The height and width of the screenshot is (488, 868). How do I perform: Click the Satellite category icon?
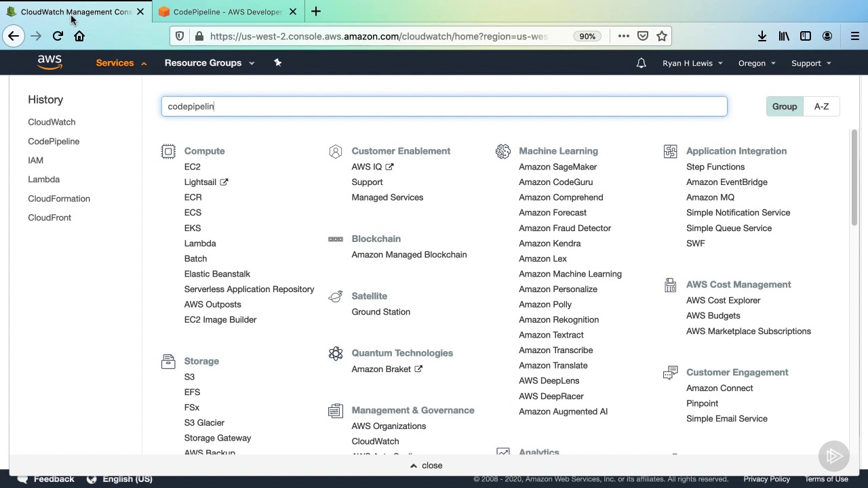(x=336, y=296)
